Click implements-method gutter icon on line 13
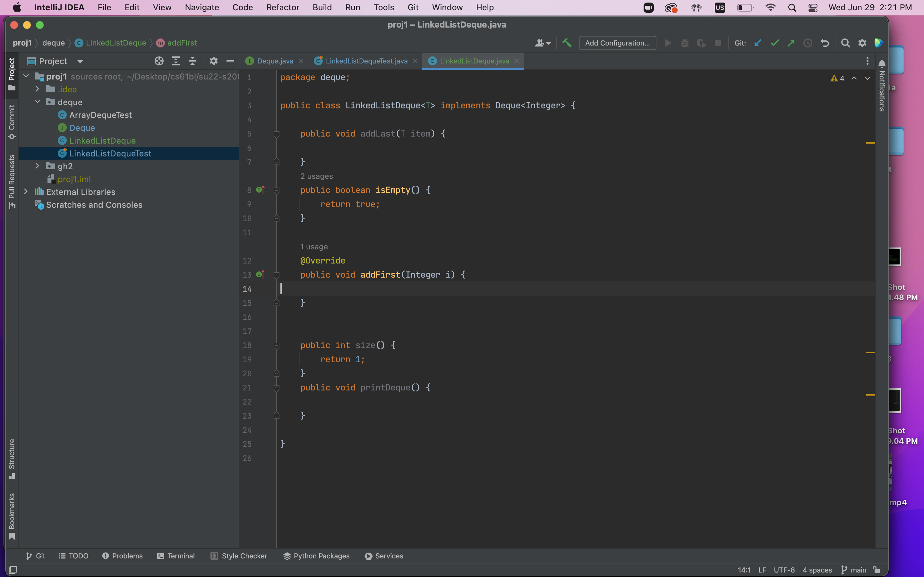This screenshot has height=577, width=924. pos(261,274)
